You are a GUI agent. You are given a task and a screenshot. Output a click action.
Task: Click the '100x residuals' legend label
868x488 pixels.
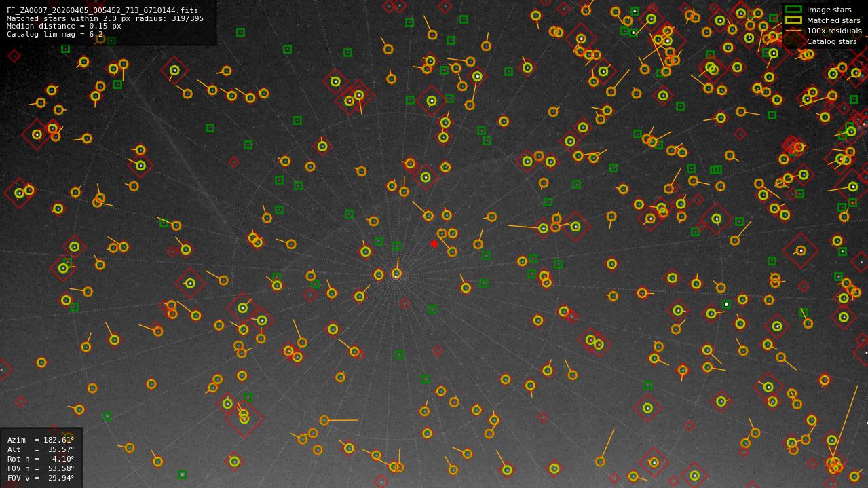(x=834, y=31)
